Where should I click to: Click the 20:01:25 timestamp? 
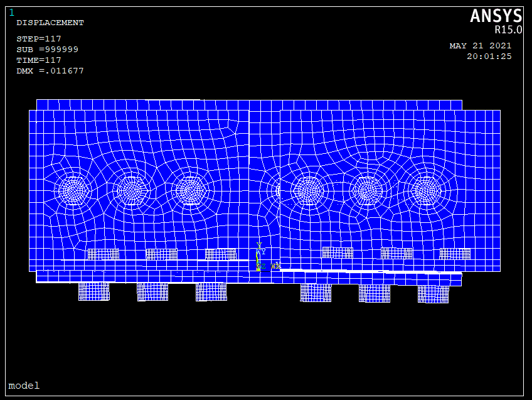(489, 57)
